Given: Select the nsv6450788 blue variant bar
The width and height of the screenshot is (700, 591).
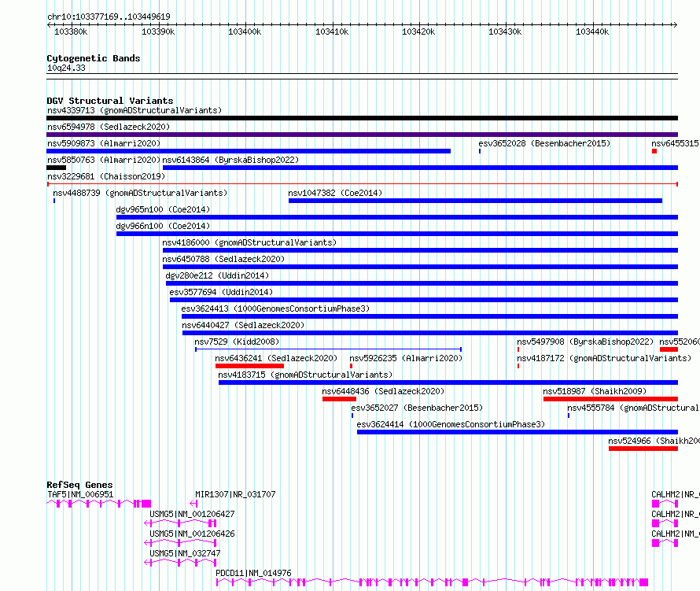Looking at the screenshot, I should [x=421, y=267].
